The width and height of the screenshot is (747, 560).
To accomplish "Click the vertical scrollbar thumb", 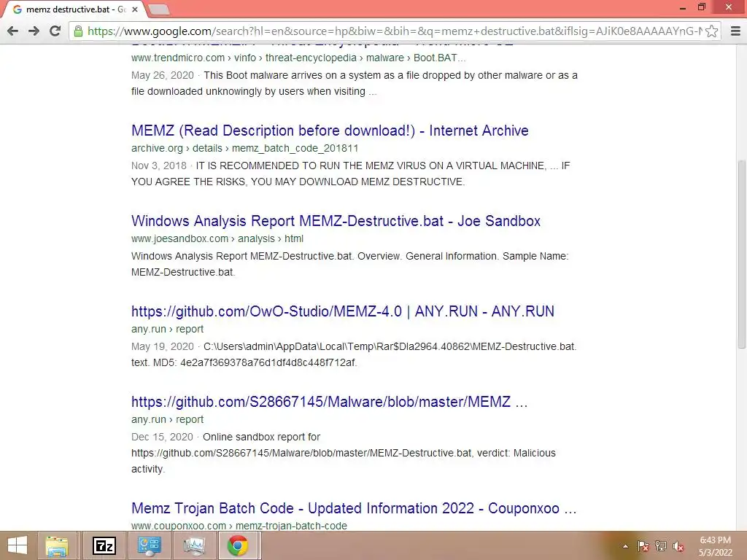I will coord(741,254).
